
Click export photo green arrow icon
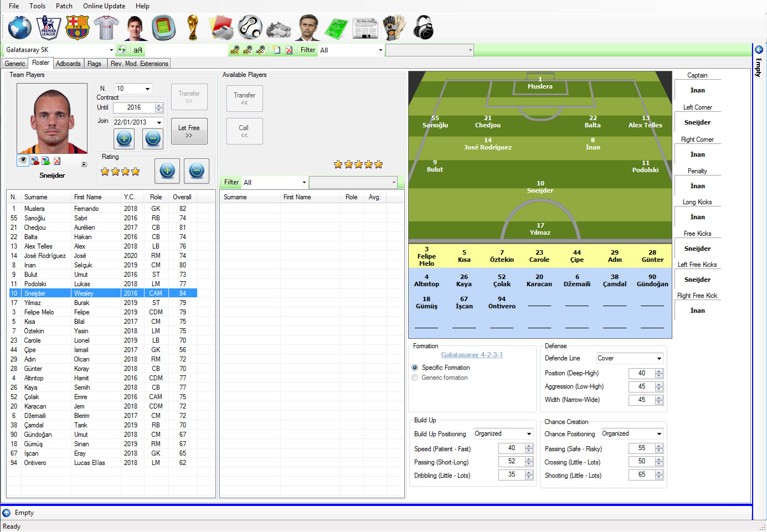point(45,161)
